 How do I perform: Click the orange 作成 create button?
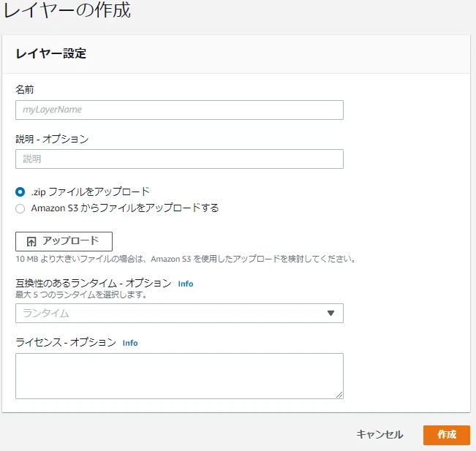point(447,435)
